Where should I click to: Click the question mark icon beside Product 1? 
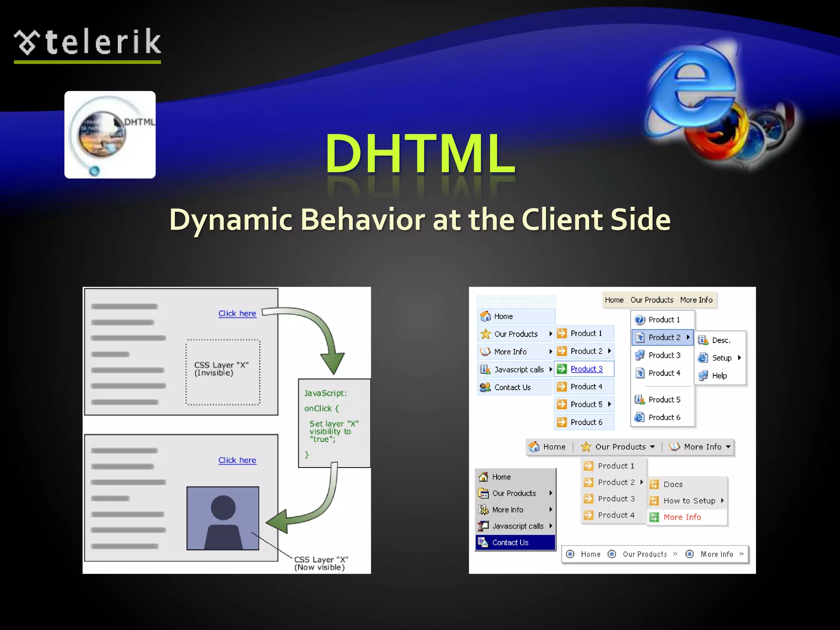tap(640, 320)
